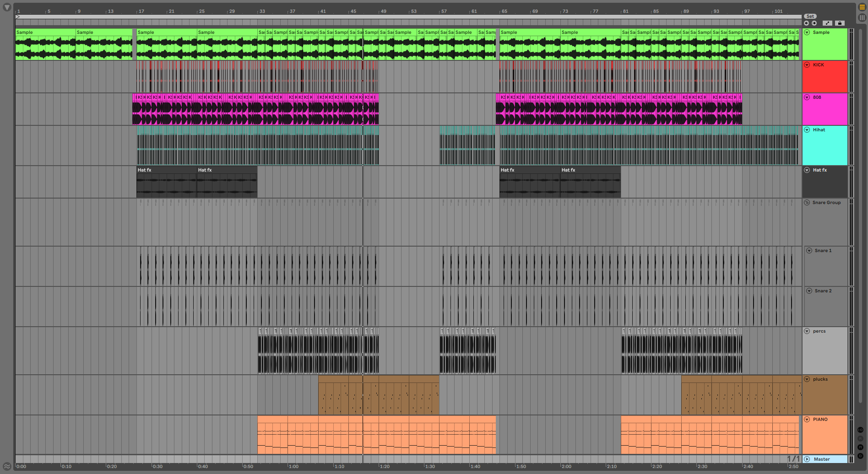Select the 808 track header

825,109
